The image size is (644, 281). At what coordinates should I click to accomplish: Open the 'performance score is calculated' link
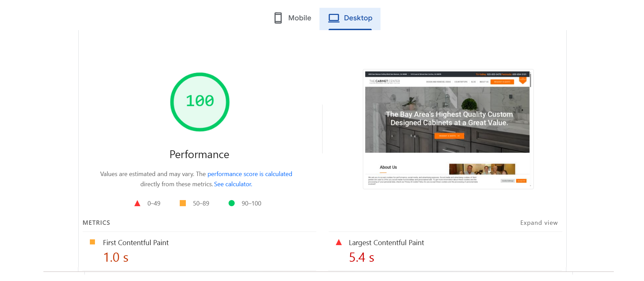[x=250, y=174]
